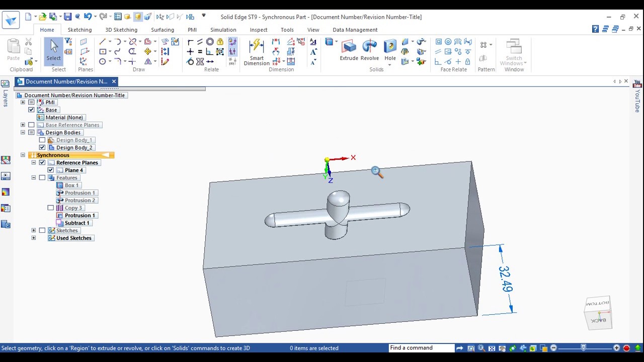The image size is (644, 362).
Task: Toggle the Reference Planes checkbox
Action: [42, 162]
